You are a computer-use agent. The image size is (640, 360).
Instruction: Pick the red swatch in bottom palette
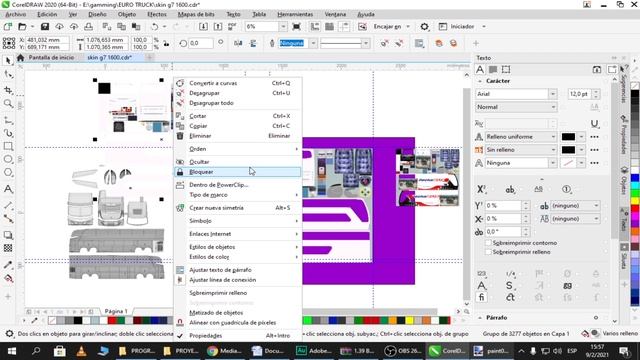[x=112, y=321]
